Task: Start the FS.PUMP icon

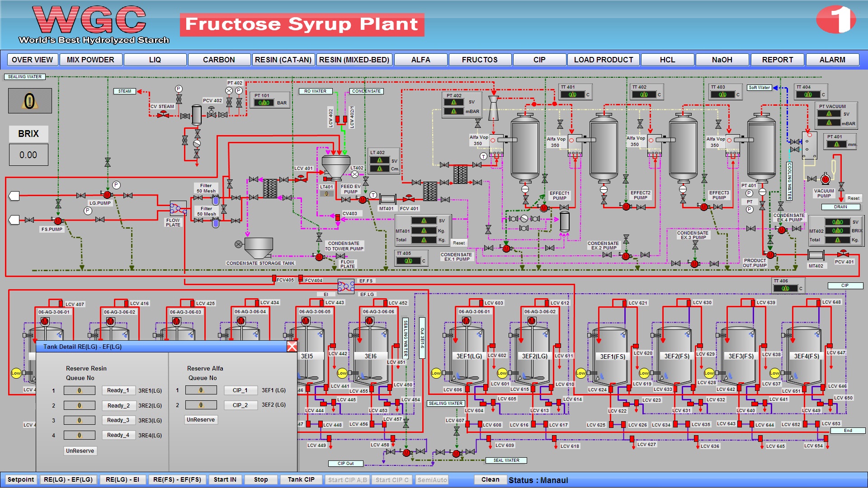Action: (x=57, y=221)
